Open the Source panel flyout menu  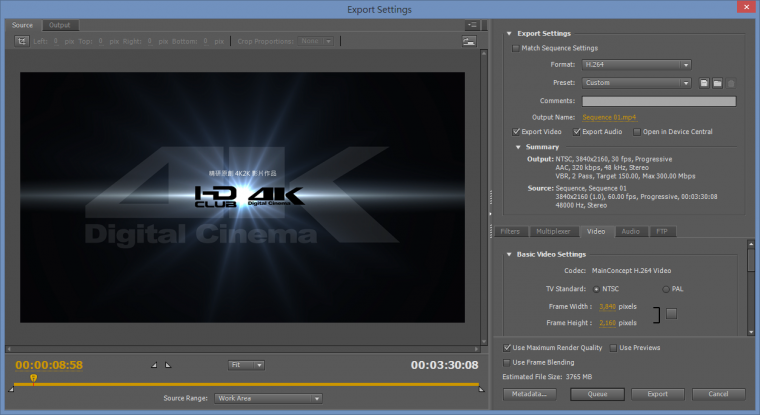click(x=471, y=24)
